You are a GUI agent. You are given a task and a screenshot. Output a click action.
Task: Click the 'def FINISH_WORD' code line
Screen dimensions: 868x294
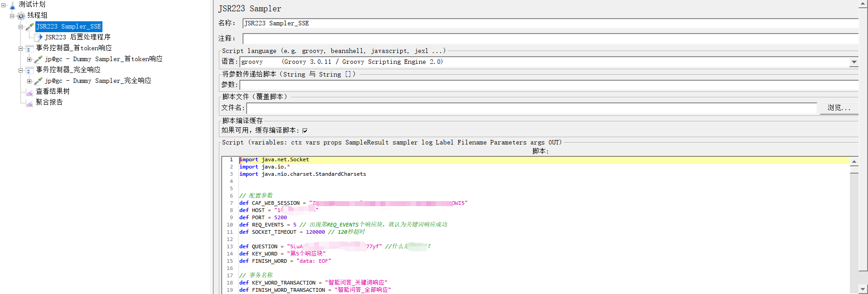click(x=285, y=261)
